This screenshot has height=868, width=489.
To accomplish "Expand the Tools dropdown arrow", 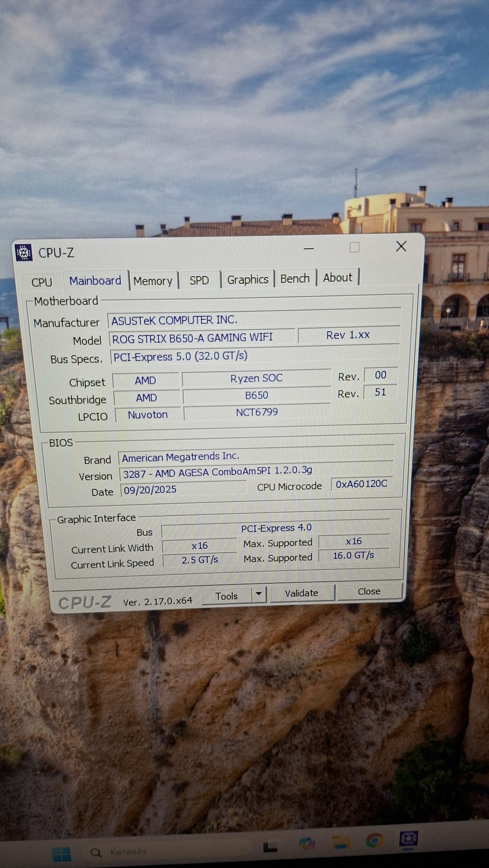I will (259, 594).
